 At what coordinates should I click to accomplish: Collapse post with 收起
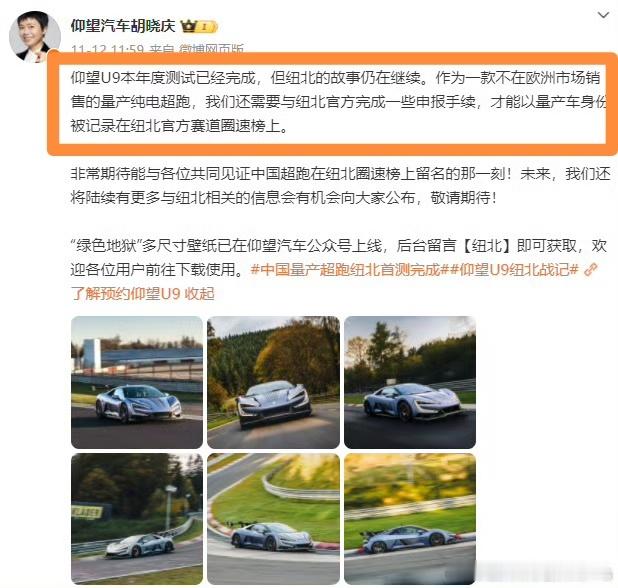tap(199, 294)
